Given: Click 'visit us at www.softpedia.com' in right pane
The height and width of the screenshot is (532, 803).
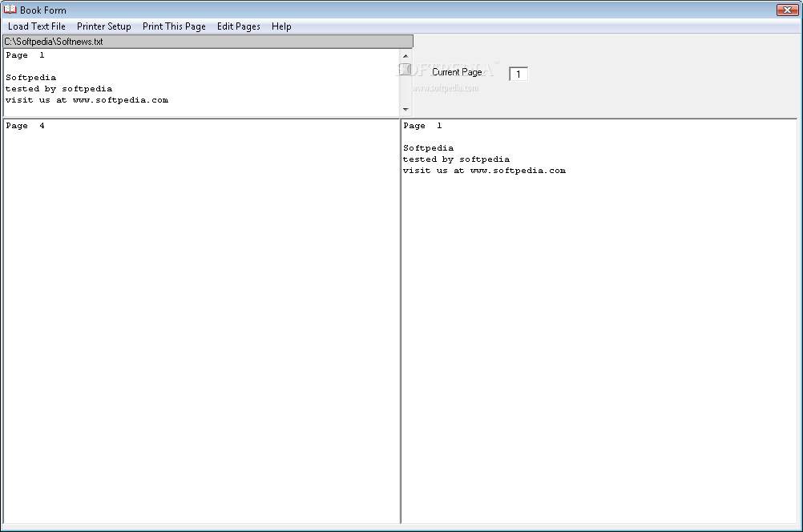Looking at the screenshot, I should coord(485,171).
